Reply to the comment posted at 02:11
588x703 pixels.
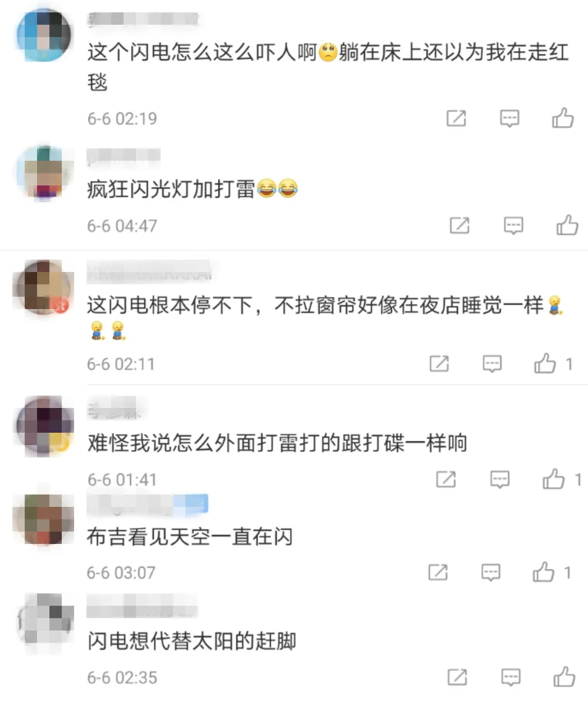[492, 364]
